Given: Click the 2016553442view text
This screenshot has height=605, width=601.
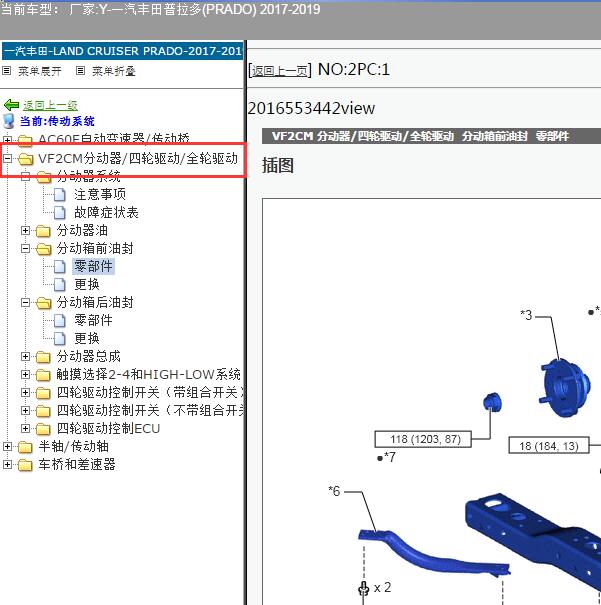Looking at the screenshot, I should coord(311,108).
